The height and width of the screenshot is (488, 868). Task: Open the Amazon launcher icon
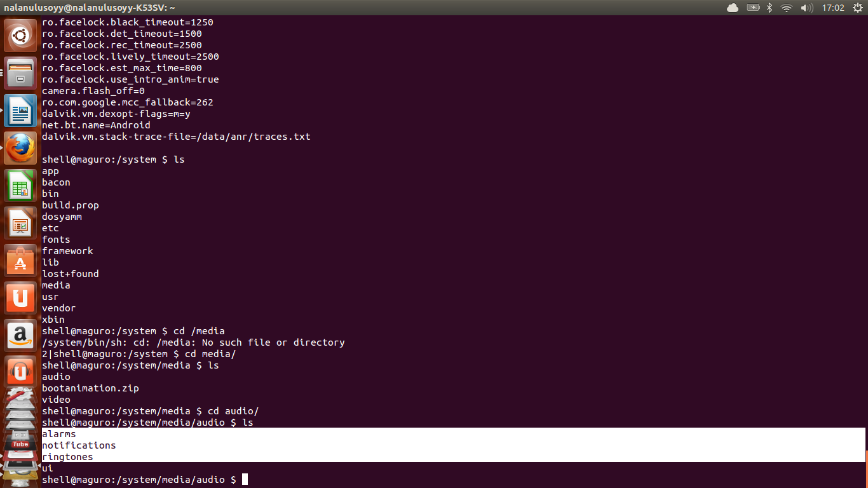pos(20,335)
